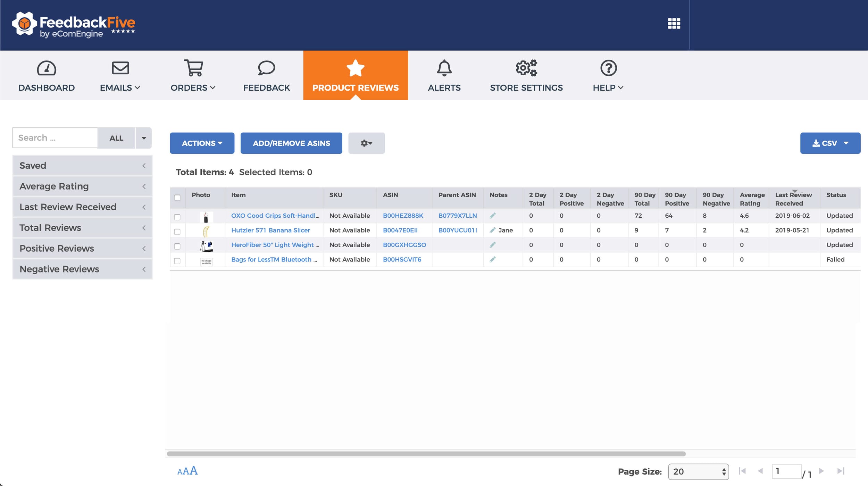Screen dimensions: 868x502
Task: Expand the Positive Reviews filter
Action: 82,249
